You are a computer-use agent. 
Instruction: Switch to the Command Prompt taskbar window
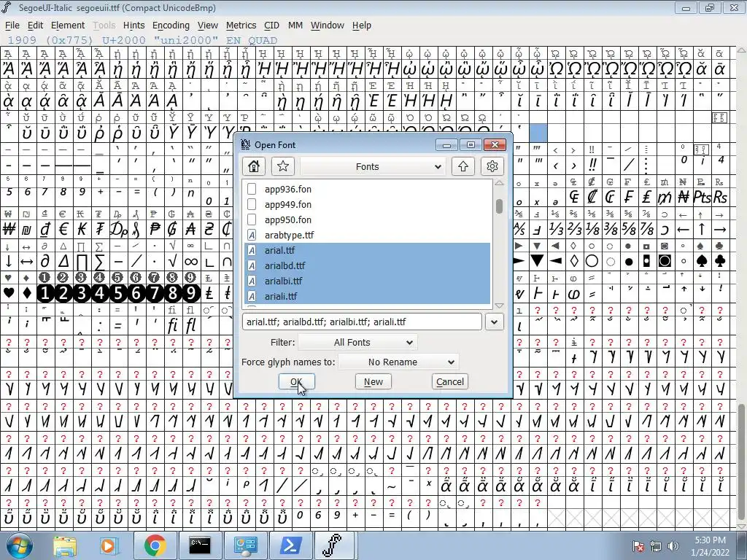coord(200,545)
